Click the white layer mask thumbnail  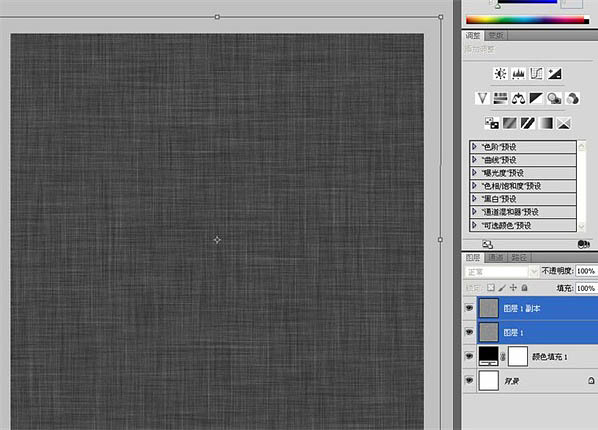point(518,356)
